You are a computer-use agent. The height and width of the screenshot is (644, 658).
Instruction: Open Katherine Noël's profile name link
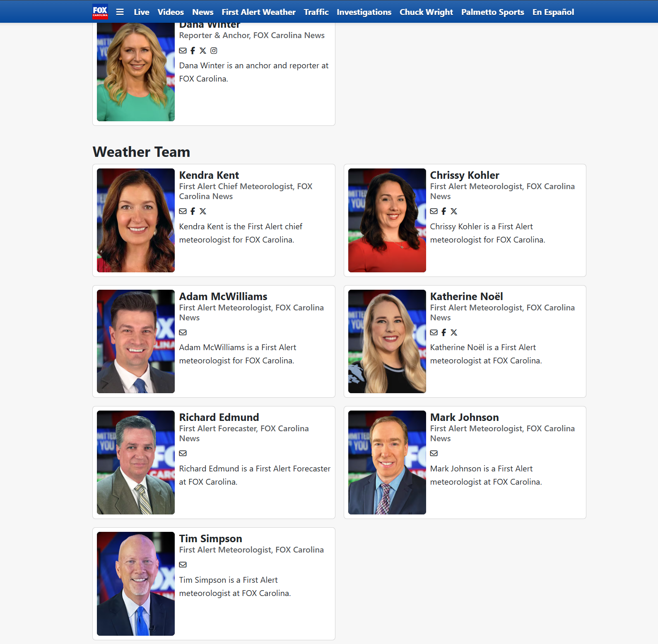tap(467, 296)
